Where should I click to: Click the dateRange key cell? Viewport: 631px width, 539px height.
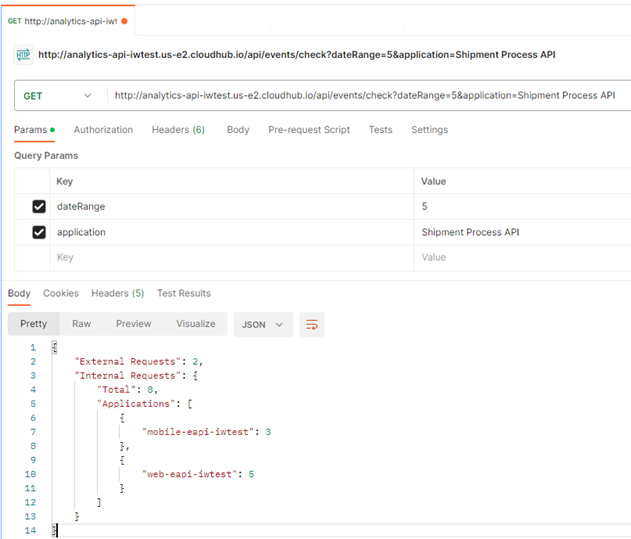pos(231,207)
